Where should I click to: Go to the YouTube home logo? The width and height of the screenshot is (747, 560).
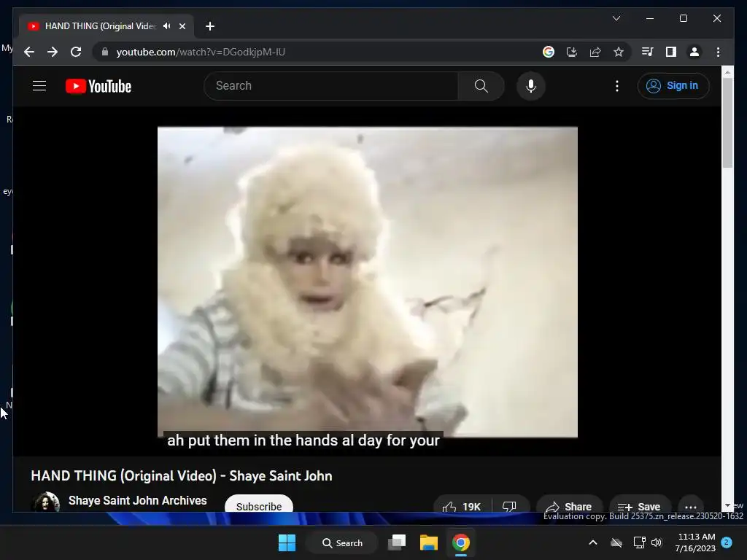tap(98, 86)
